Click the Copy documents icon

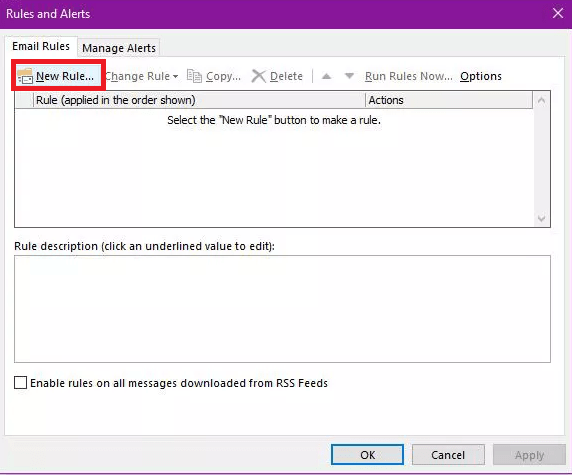(x=194, y=76)
